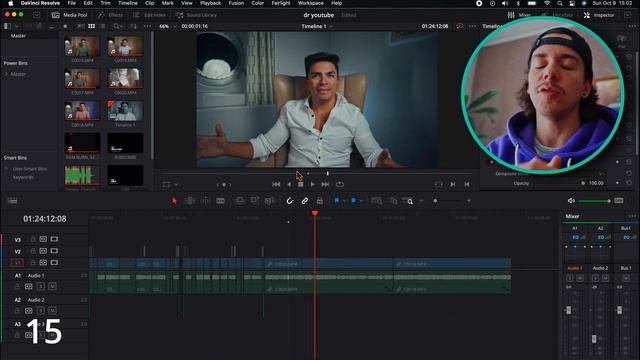The image size is (640, 360).
Task: Play the timeline forward
Action: [312, 184]
